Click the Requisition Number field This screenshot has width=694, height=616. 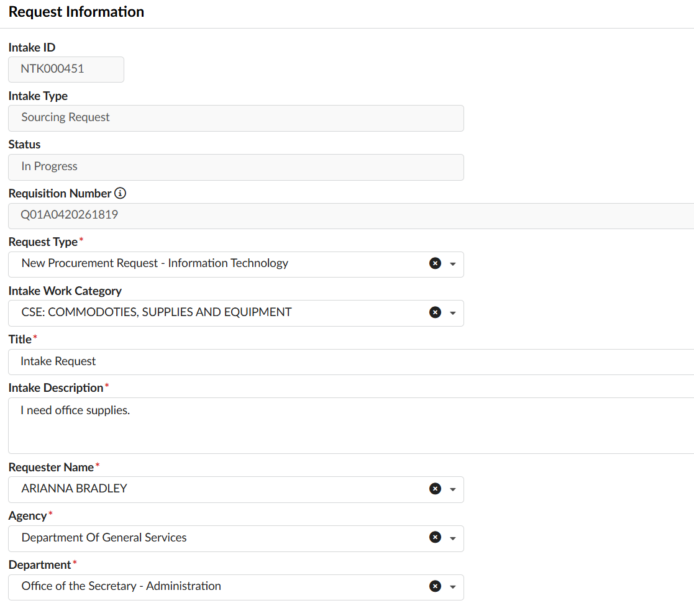pos(351,216)
